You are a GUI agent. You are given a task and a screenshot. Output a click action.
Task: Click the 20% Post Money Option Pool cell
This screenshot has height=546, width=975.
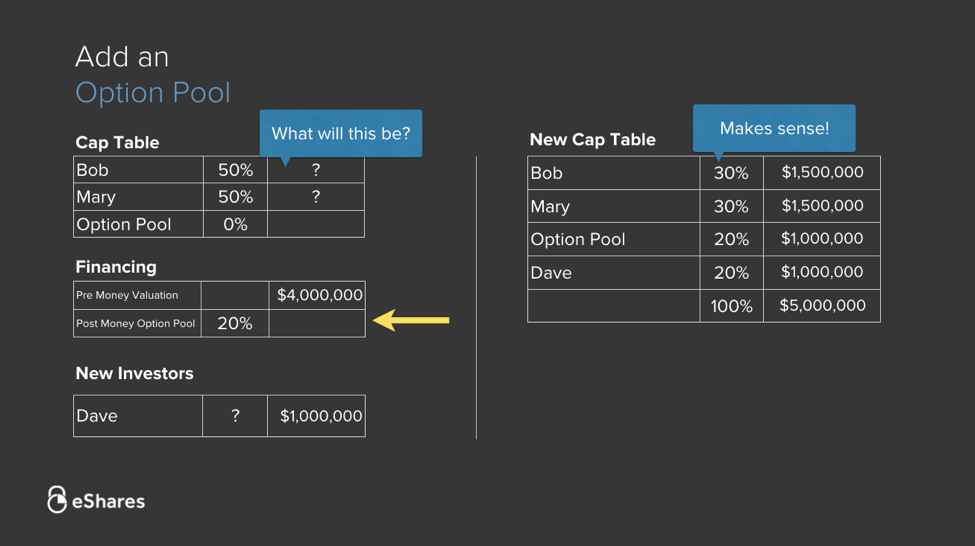click(x=235, y=323)
